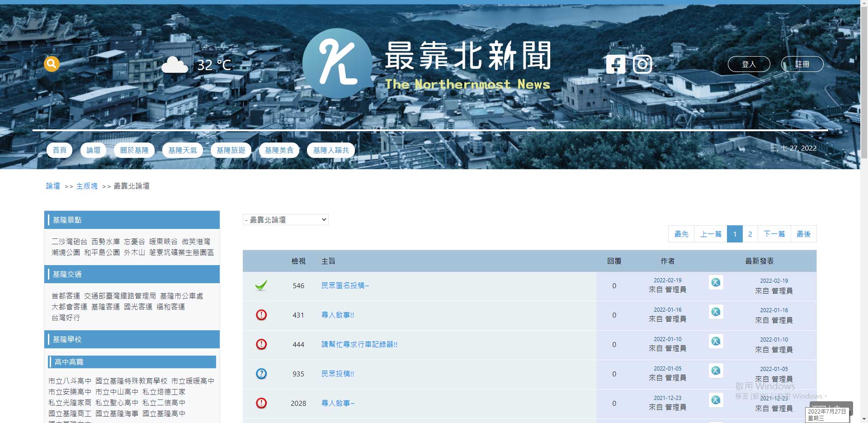Select the 論壇 navigation menu item

tap(93, 150)
